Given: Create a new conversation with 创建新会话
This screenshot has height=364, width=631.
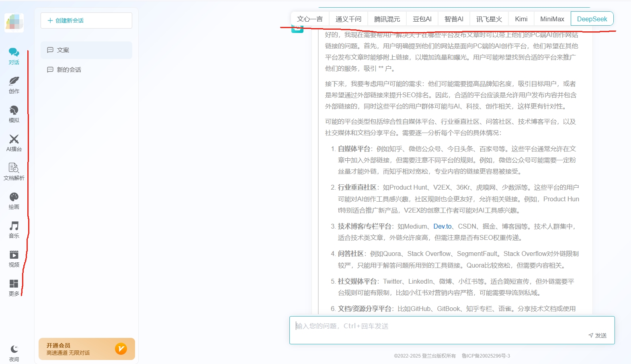Looking at the screenshot, I should [86, 20].
